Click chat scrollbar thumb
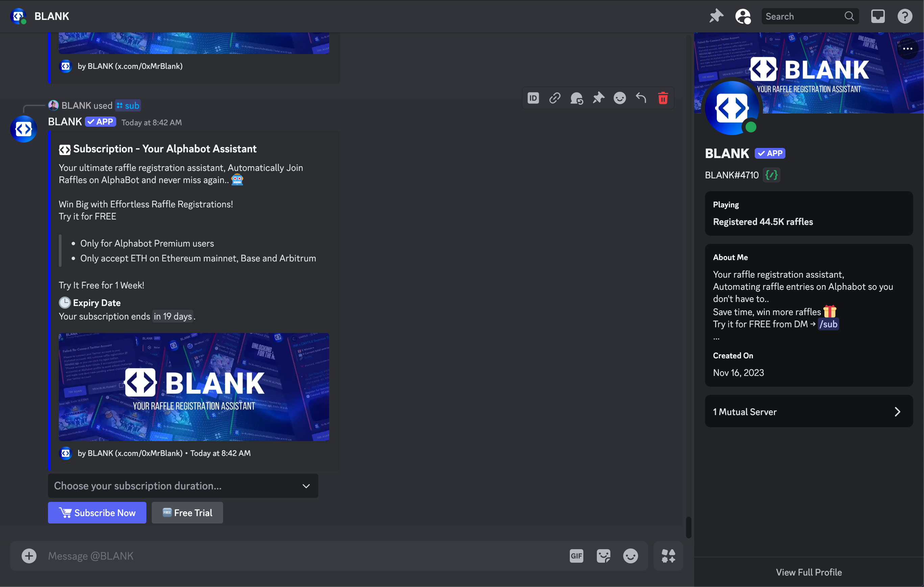This screenshot has height=587, width=924. click(689, 527)
